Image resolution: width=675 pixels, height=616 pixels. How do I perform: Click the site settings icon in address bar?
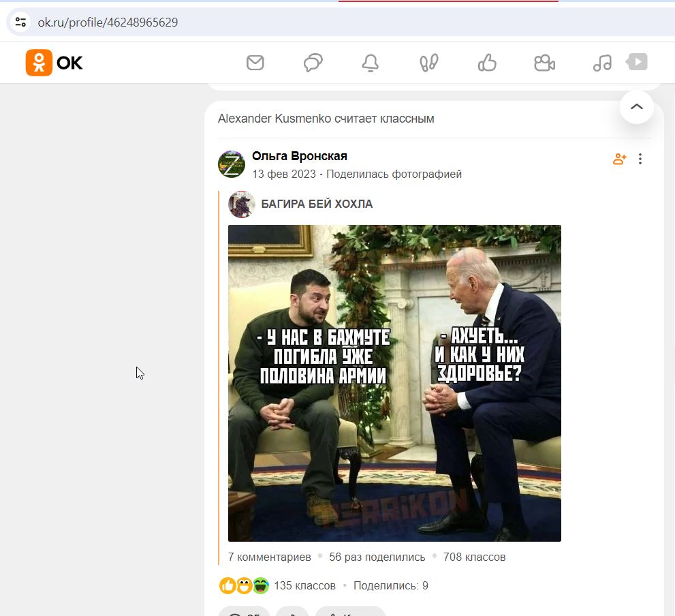20,22
